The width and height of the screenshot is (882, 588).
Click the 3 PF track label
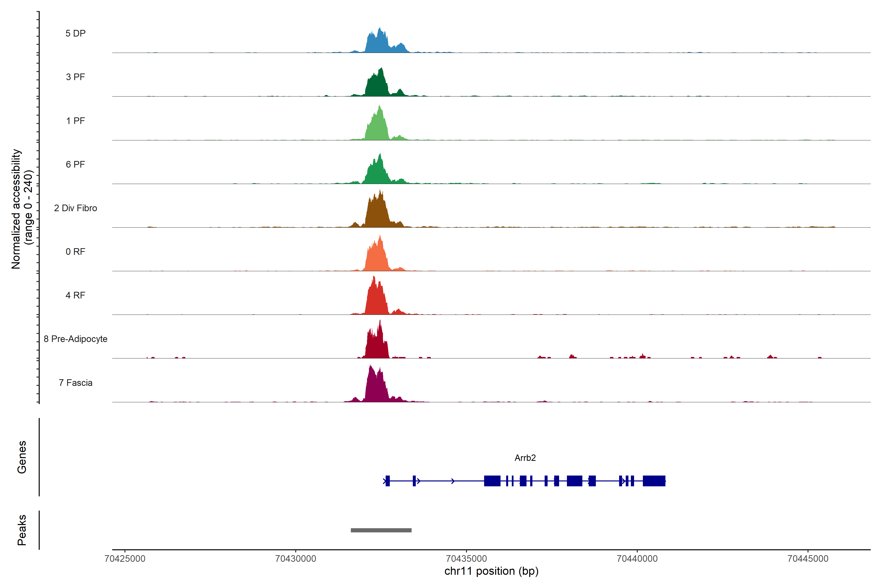[x=75, y=77]
